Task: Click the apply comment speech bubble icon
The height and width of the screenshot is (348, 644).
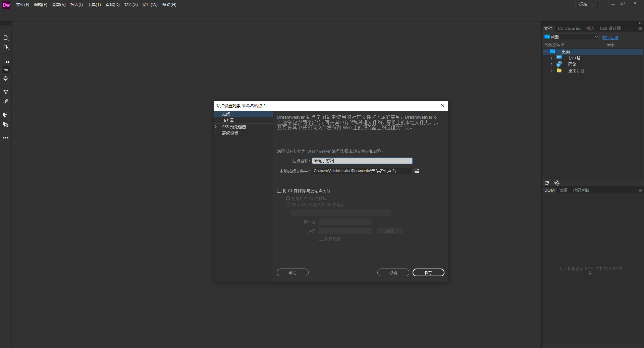Action: point(6,115)
